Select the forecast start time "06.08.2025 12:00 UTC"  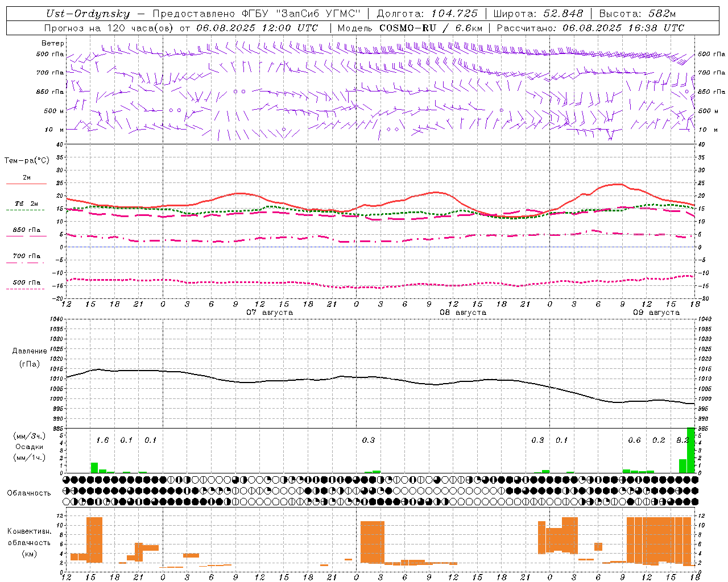258,28
